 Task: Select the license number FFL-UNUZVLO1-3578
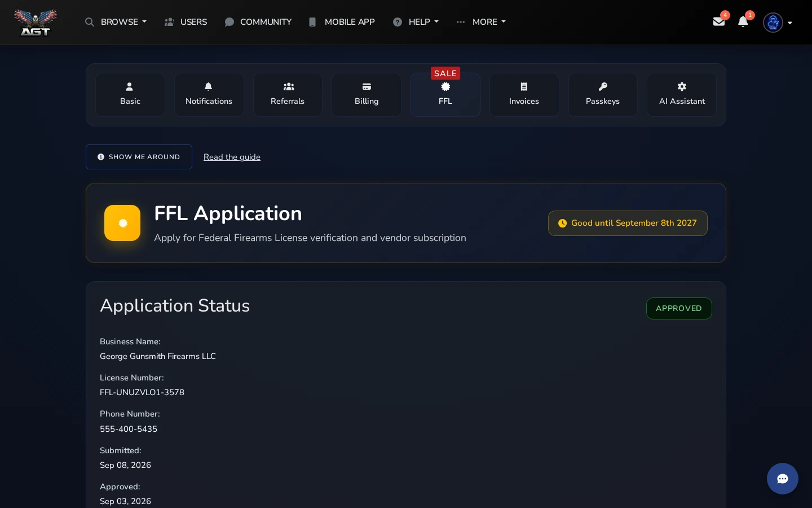(x=142, y=392)
